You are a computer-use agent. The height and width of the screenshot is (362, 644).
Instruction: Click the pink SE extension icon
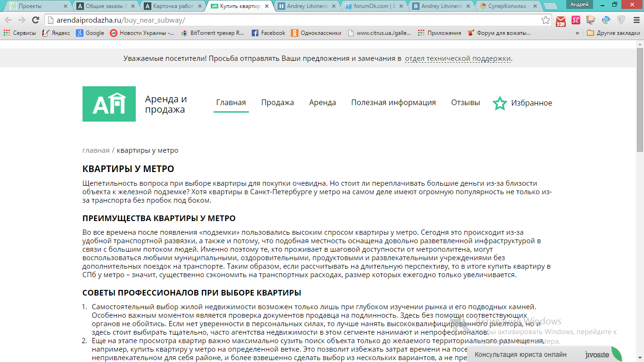click(576, 20)
